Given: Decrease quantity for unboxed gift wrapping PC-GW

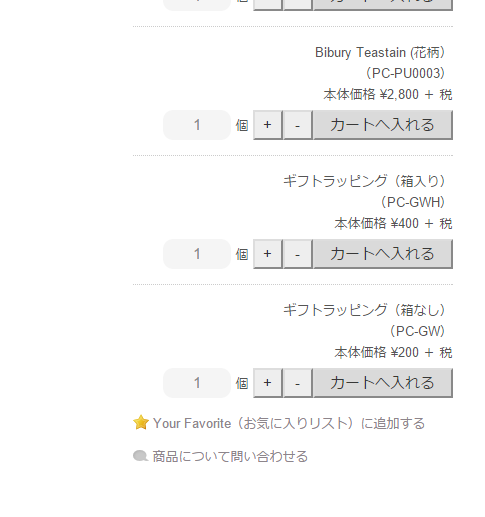Looking at the screenshot, I should tap(298, 383).
